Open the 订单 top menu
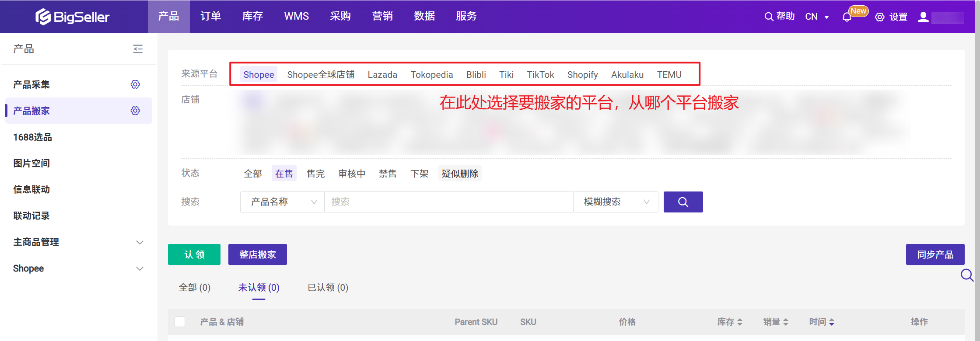Screen dimensions: 980x341 (x=211, y=16)
